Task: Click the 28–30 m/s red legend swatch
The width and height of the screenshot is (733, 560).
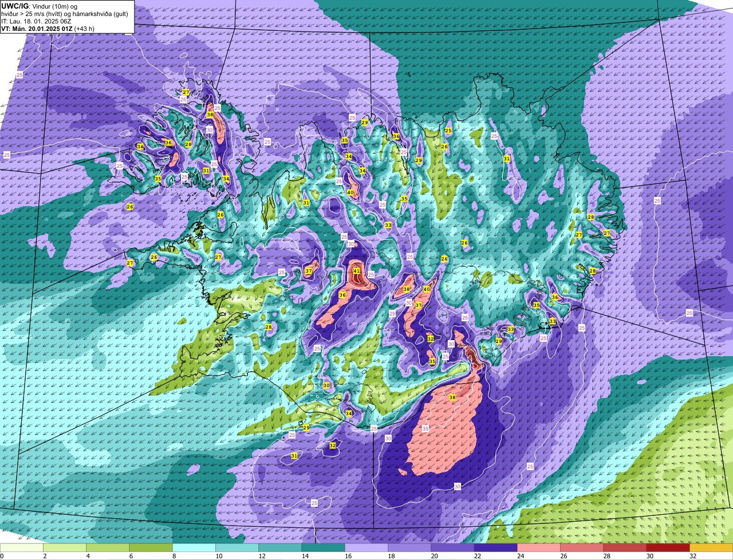Action: point(625,548)
